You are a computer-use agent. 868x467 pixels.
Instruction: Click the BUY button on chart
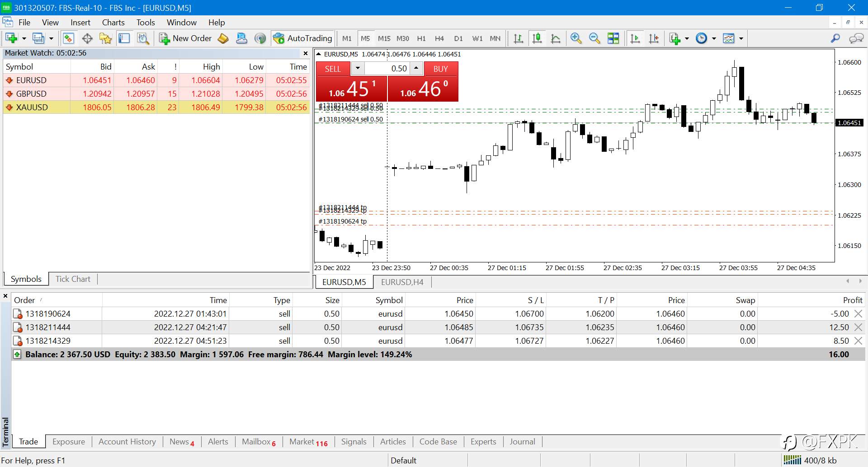tap(441, 69)
